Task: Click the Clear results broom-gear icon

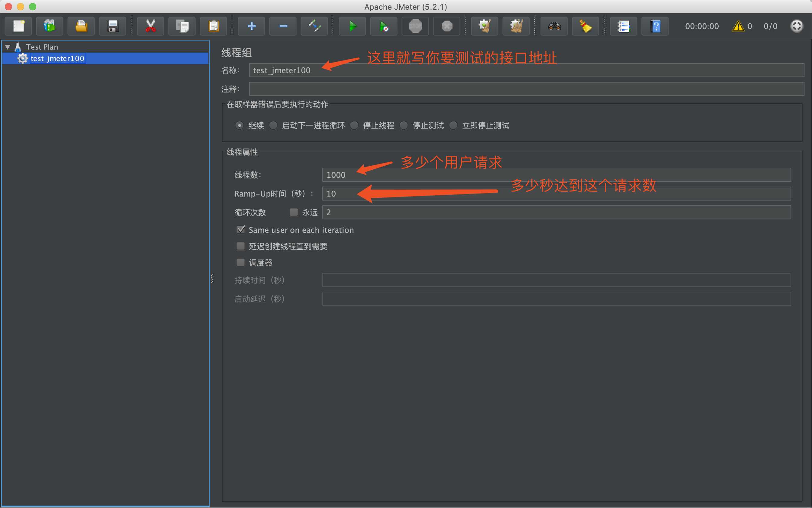Action: tap(485, 26)
